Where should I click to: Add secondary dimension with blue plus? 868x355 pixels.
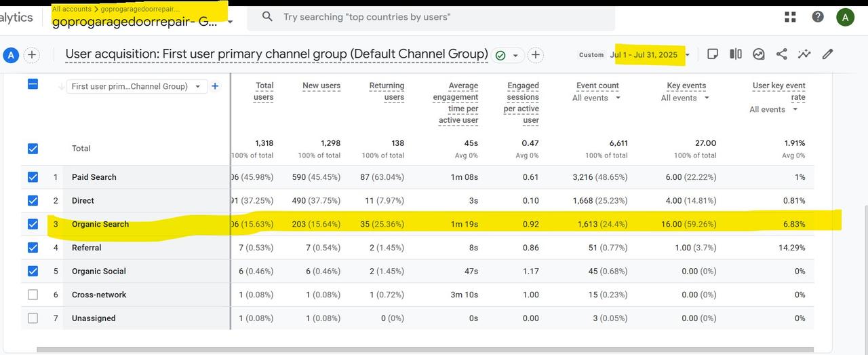[215, 86]
